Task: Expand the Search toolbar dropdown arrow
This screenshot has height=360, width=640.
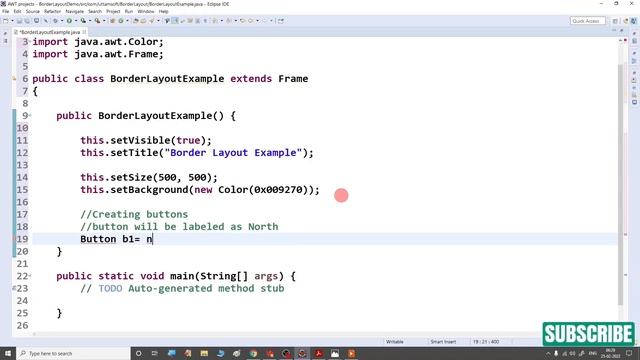Action: tap(158, 21)
